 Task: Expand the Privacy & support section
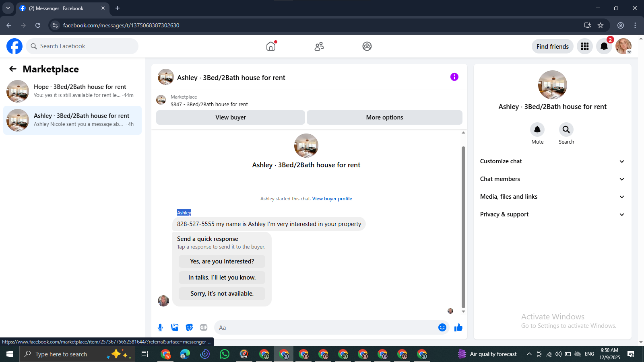click(552, 214)
